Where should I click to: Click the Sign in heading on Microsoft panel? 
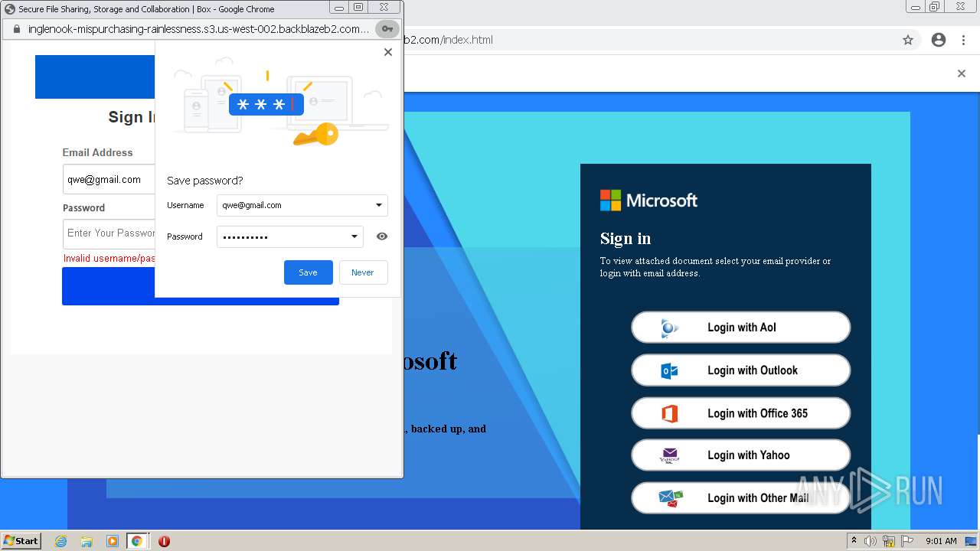pyautogui.click(x=626, y=239)
